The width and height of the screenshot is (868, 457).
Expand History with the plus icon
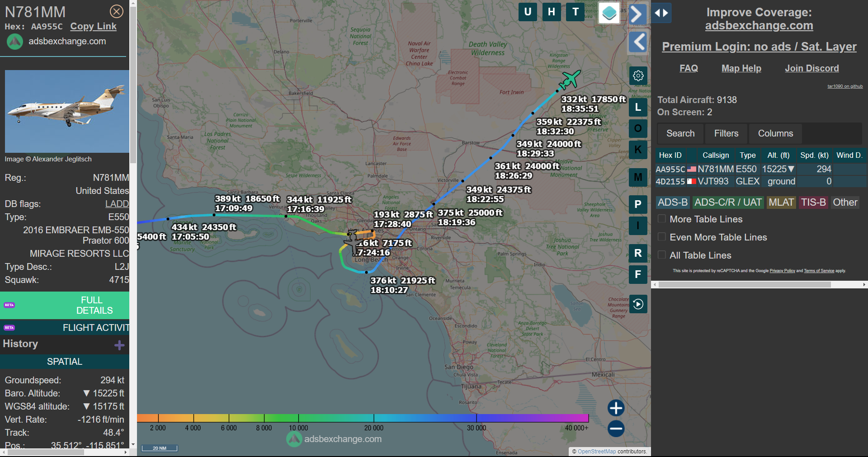(119, 345)
